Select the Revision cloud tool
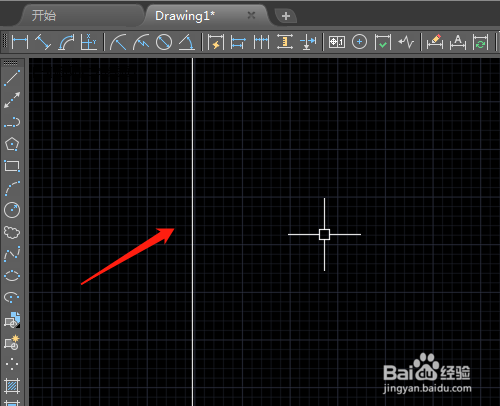The height and width of the screenshot is (406, 500). (12, 232)
